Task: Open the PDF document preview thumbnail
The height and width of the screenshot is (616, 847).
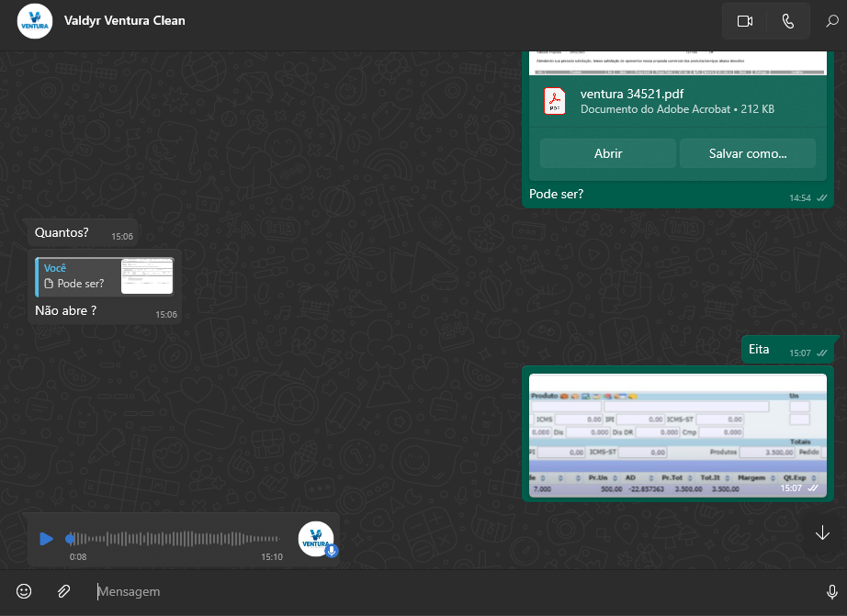Action: pos(677,62)
